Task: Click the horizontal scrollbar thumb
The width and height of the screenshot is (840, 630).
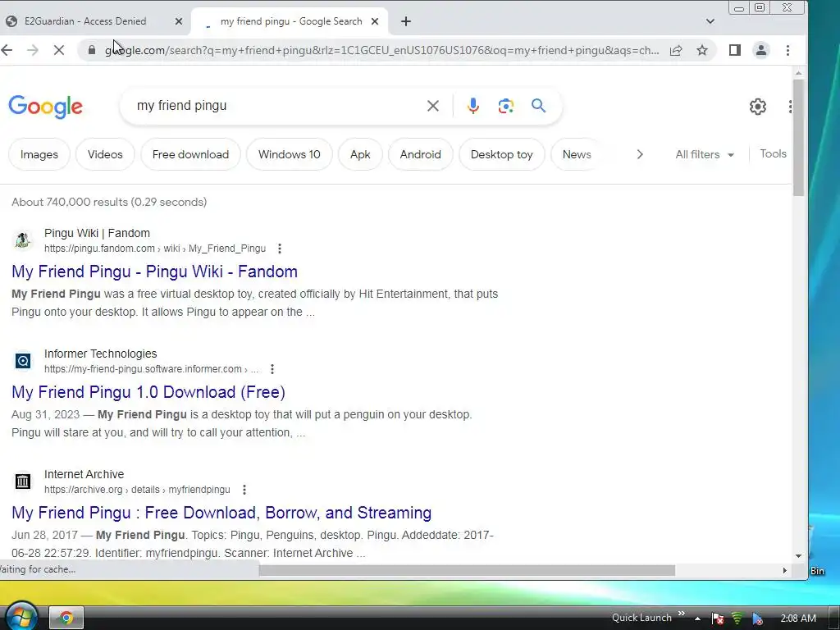Action: coord(467,571)
